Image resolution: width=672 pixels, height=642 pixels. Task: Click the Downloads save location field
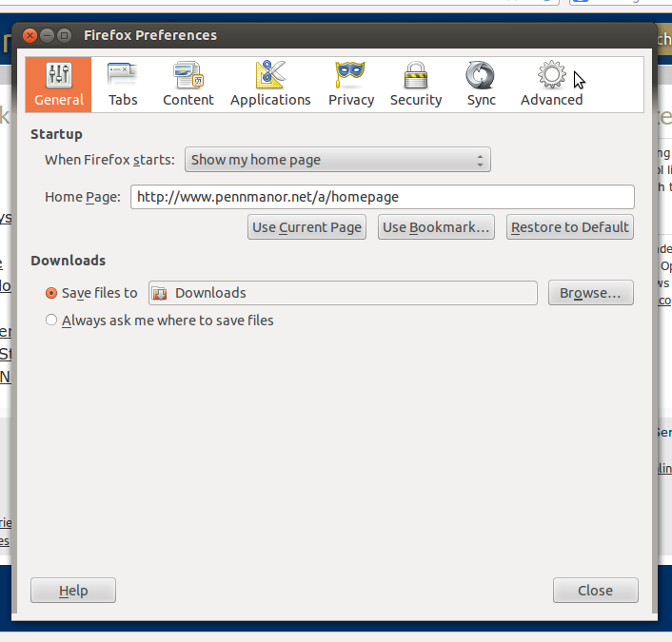click(343, 293)
